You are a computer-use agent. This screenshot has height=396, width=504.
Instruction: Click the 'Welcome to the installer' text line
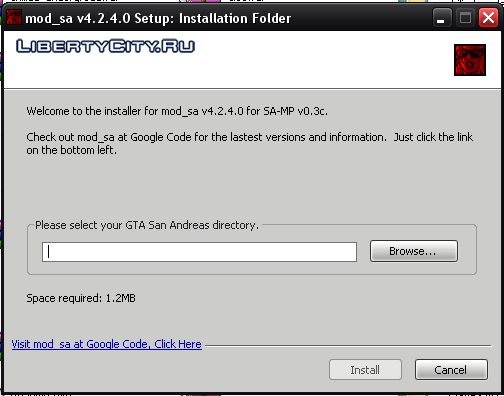(177, 111)
